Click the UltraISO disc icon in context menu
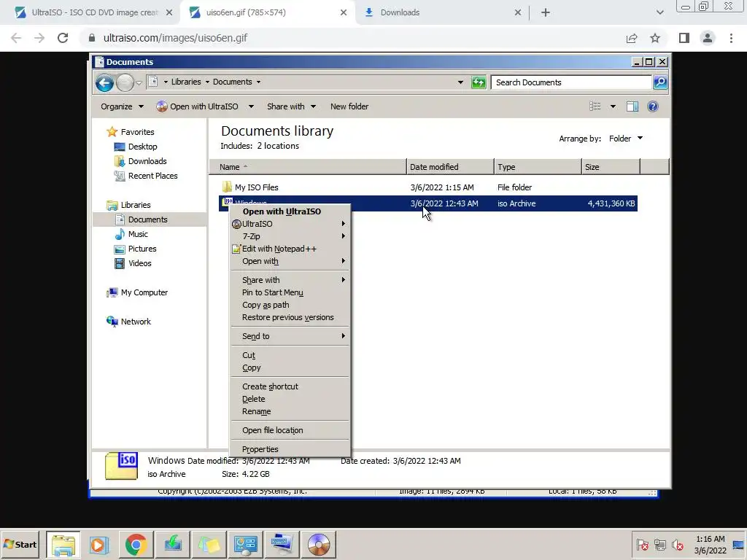The image size is (747, 560). [236, 224]
